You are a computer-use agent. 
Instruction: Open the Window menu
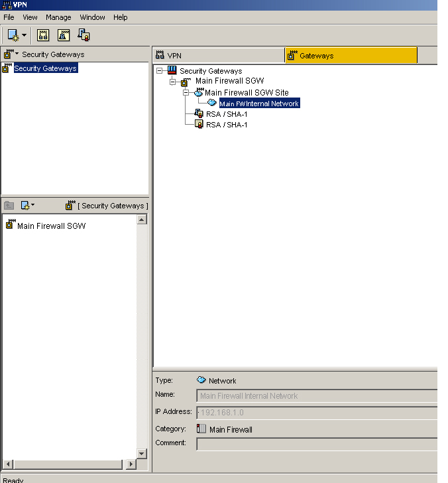(x=92, y=17)
